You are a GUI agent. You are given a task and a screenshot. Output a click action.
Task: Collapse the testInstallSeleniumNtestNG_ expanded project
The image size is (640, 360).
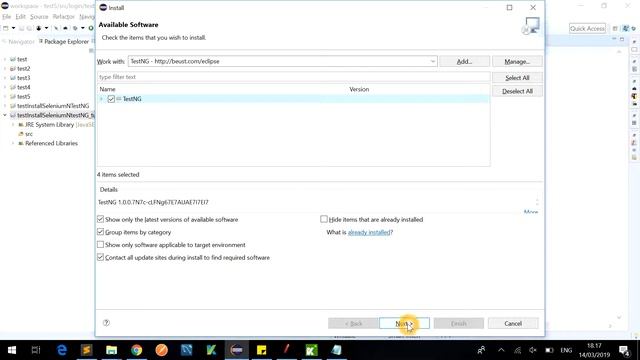tap(5, 115)
